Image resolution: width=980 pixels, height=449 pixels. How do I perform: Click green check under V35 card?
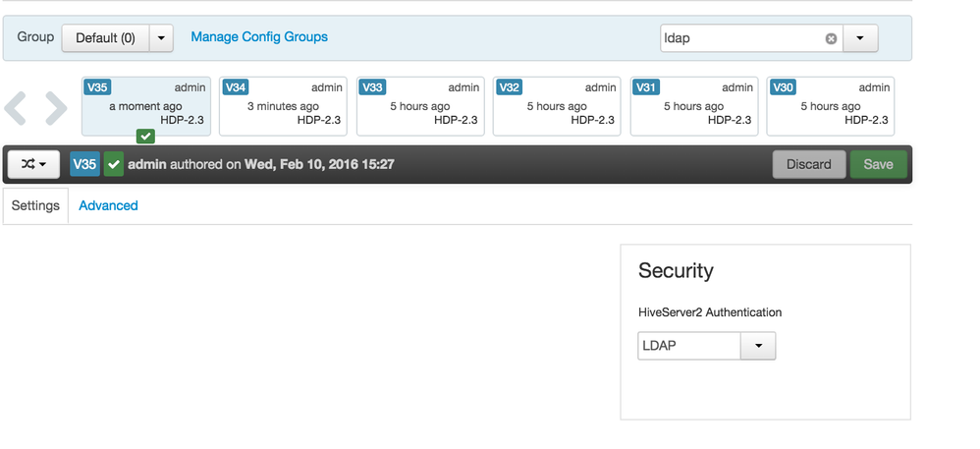(x=145, y=137)
